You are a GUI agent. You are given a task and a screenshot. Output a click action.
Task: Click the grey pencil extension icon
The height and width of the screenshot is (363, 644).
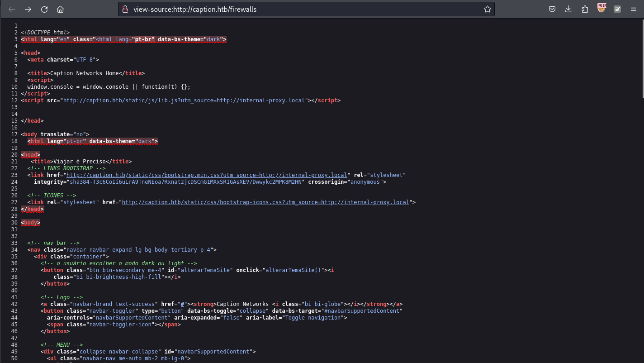617,9
